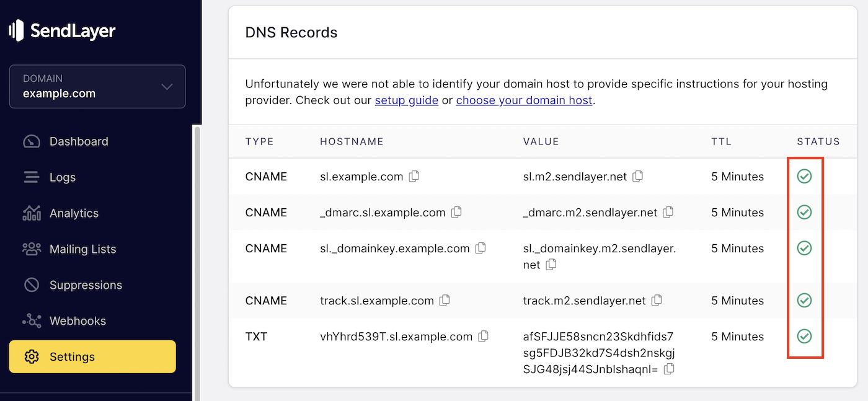The width and height of the screenshot is (868, 401).
Task: Copy the sl._domainkey.m2.sendlayer.net value
Action: click(x=551, y=265)
